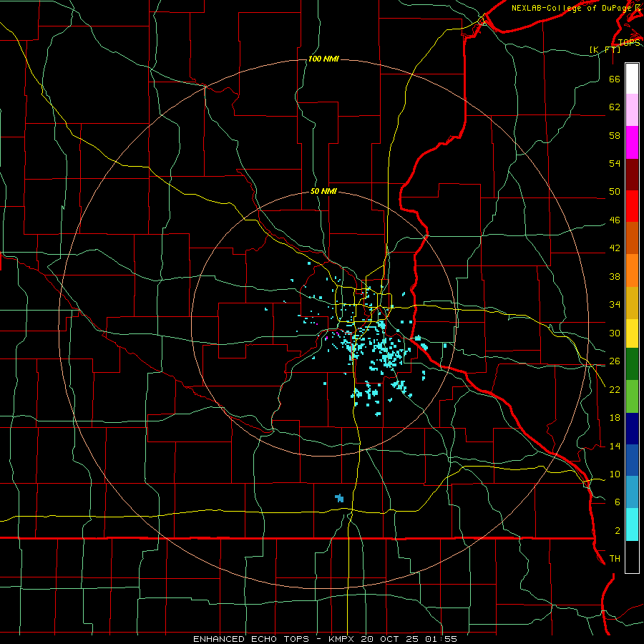Click the KMPX radar site identifier
The width and height of the screenshot is (644, 644).
point(341,639)
